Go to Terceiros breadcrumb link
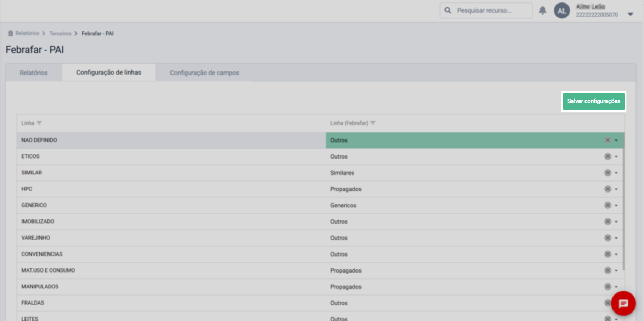The width and height of the screenshot is (644, 321). click(60, 33)
